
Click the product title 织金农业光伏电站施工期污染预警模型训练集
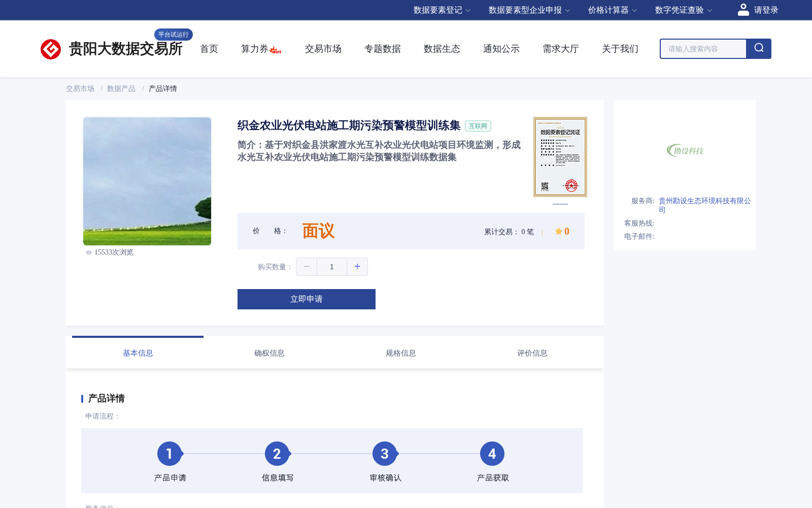click(349, 125)
